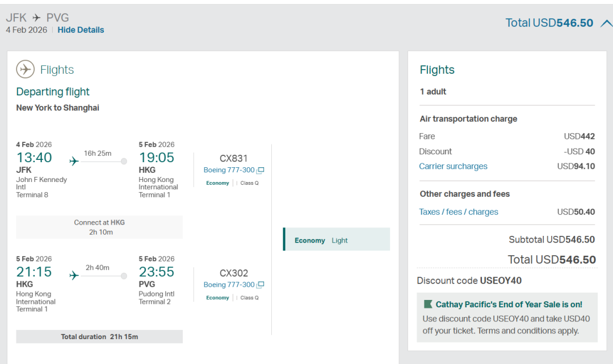
Task: Click the Total USD546.50 header amount
Action: click(549, 23)
